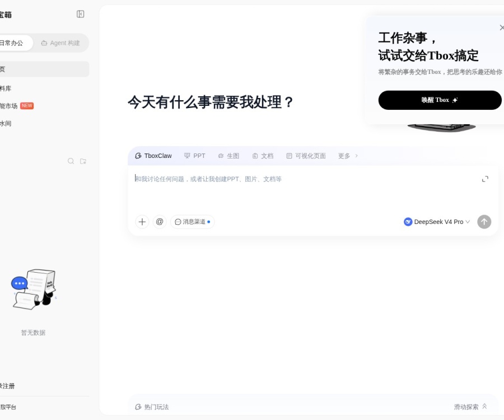Screen dimensions: 504x420
Task: Click the plus attachment button
Action: tap(142, 222)
